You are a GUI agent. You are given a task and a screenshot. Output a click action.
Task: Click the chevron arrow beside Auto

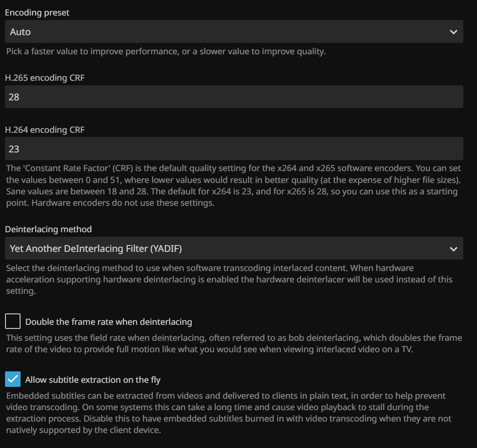coord(453,32)
